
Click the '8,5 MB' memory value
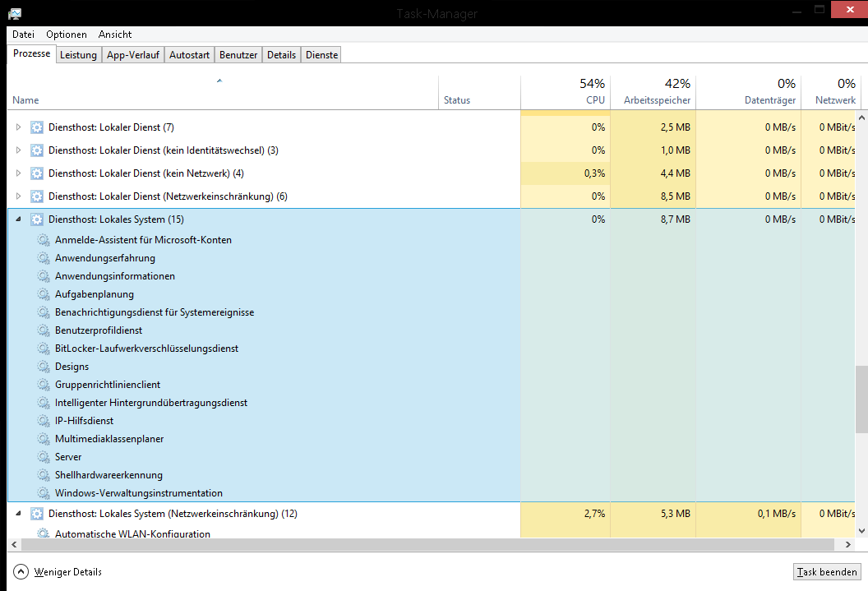coord(676,196)
